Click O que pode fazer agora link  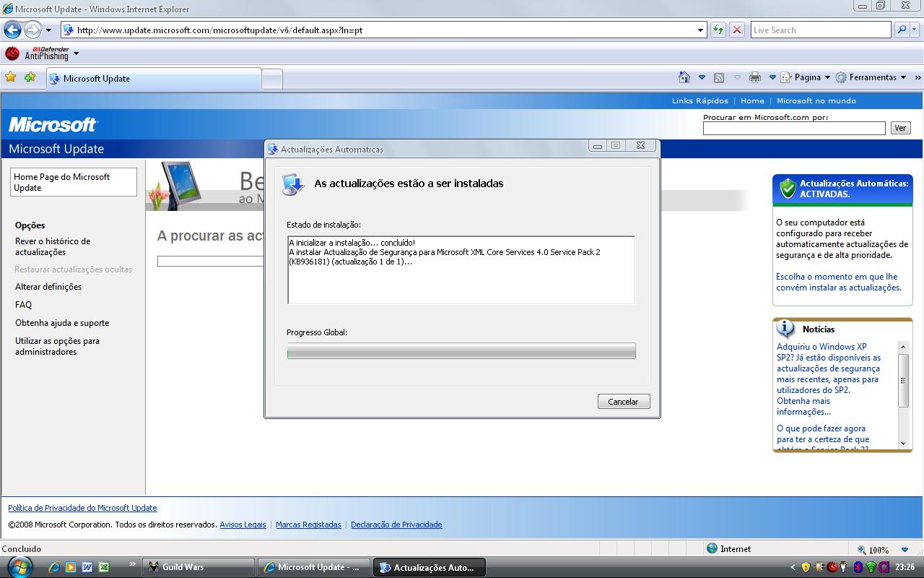click(x=823, y=438)
